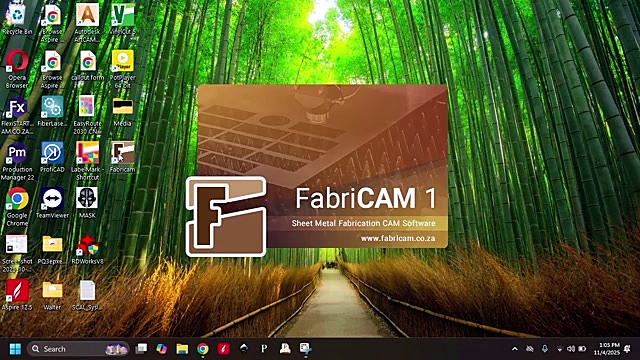Screen dimensions: 640x360
Task: Open the Wi-Fi network tray icon
Action: coord(559,349)
